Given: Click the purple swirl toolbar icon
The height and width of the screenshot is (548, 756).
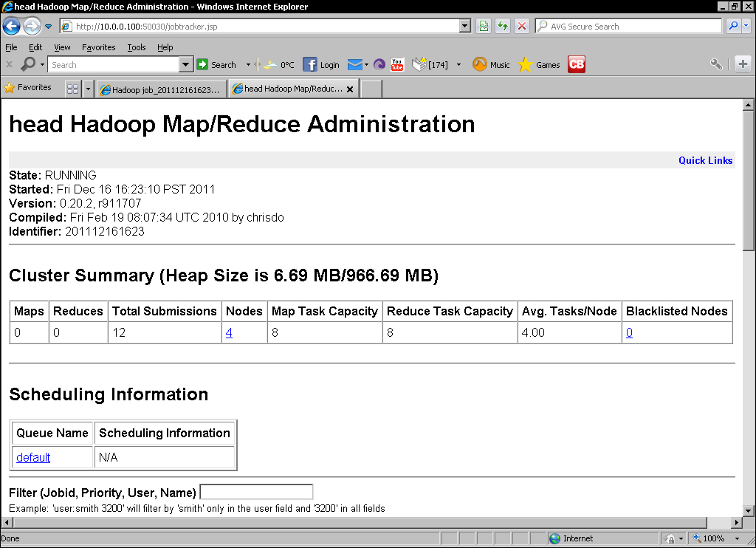Looking at the screenshot, I should 379,65.
